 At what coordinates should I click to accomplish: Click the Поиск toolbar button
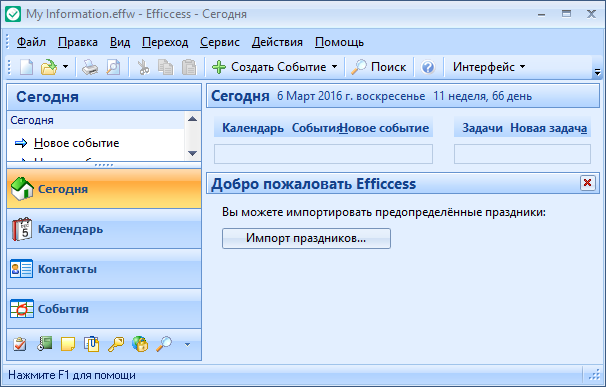[x=379, y=67]
